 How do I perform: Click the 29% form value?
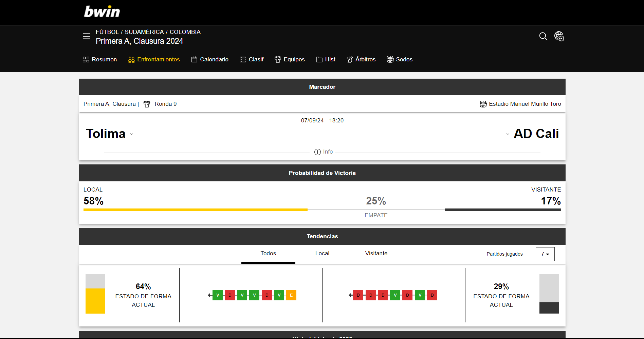(501, 286)
